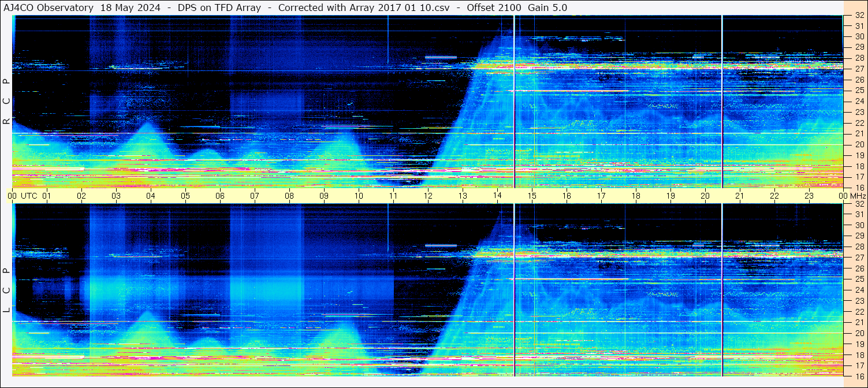
Task: Click the 18 hour tick on UTC axis
Action: (x=636, y=196)
